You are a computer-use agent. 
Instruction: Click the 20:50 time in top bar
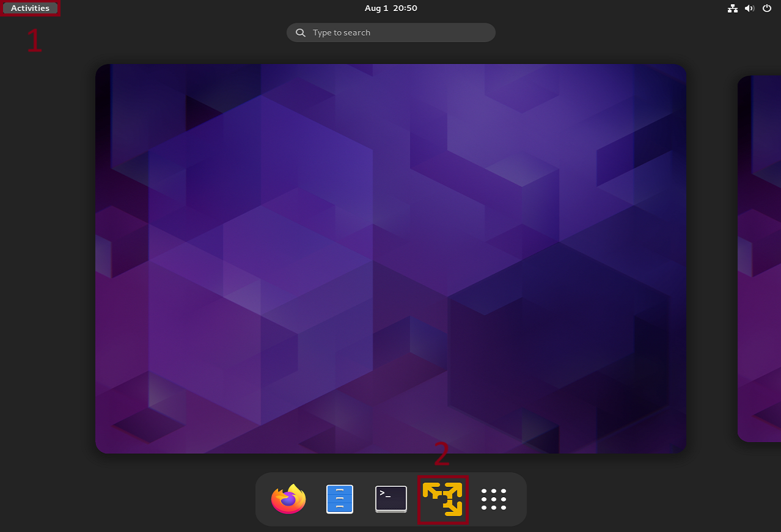click(405, 9)
